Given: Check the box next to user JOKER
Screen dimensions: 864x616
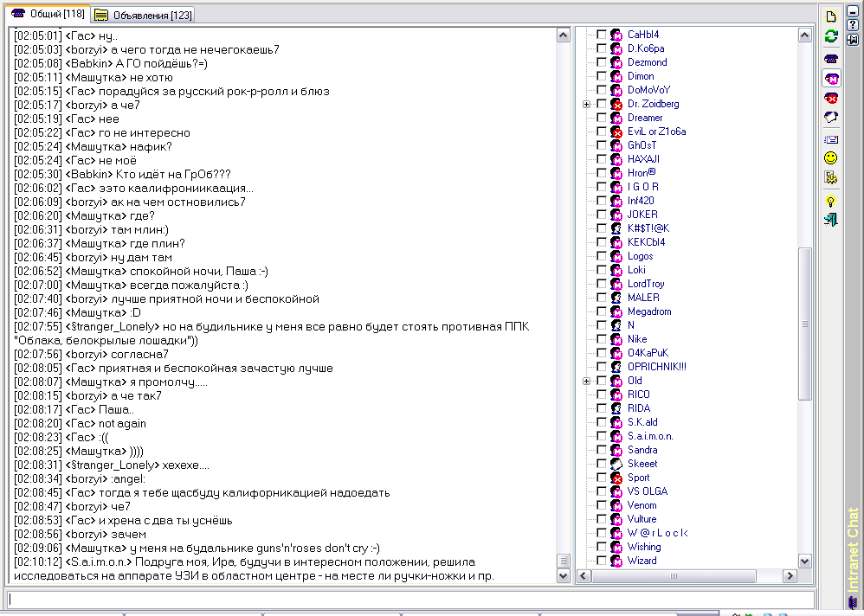Looking at the screenshot, I should (602, 215).
